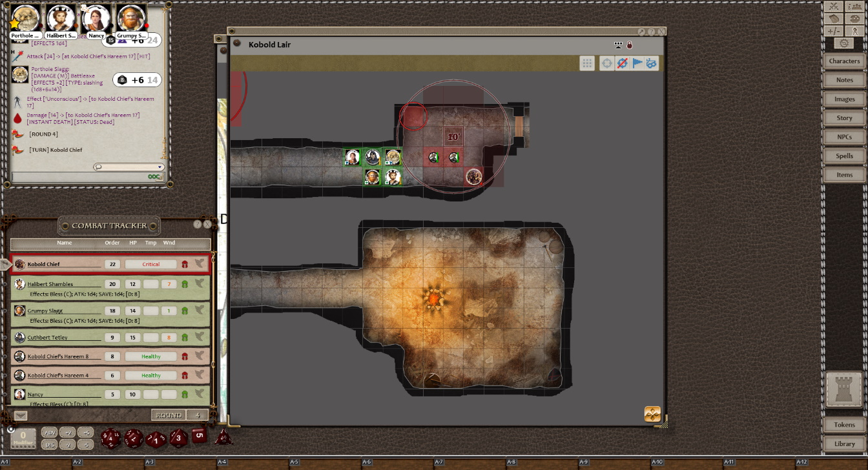Click the orange zoom-fit button on map
The width and height of the screenshot is (868, 470).
click(652, 414)
